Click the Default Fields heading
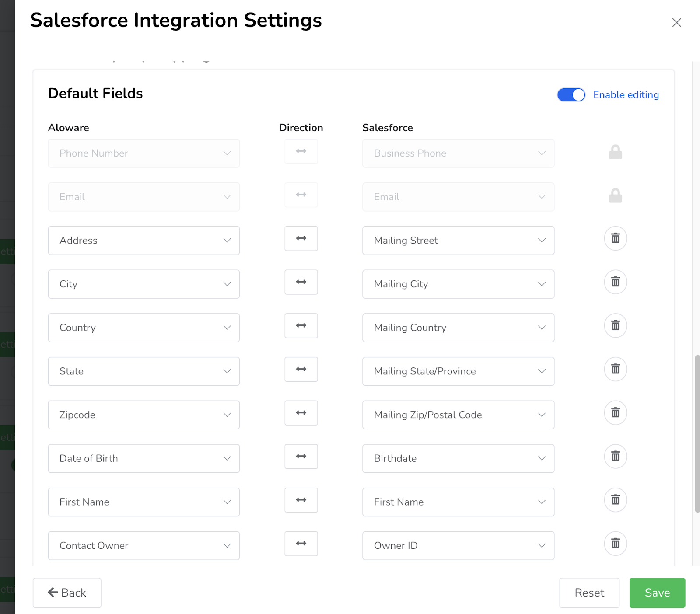Image resolution: width=700 pixels, height=614 pixels. tap(95, 94)
